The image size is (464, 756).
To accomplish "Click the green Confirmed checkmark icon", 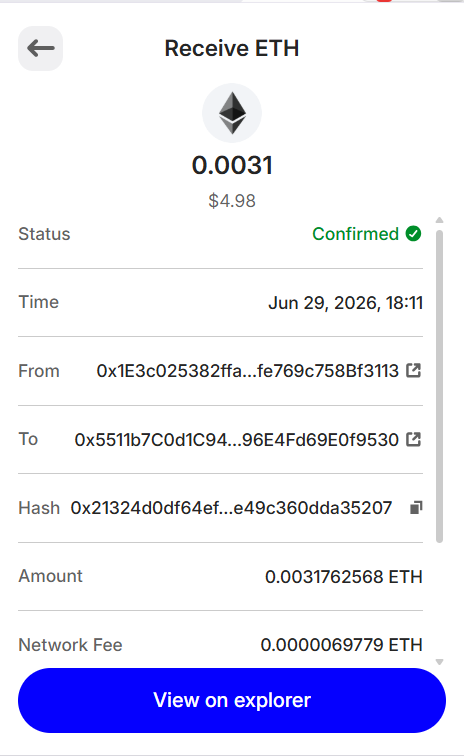I will pyautogui.click(x=413, y=234).
